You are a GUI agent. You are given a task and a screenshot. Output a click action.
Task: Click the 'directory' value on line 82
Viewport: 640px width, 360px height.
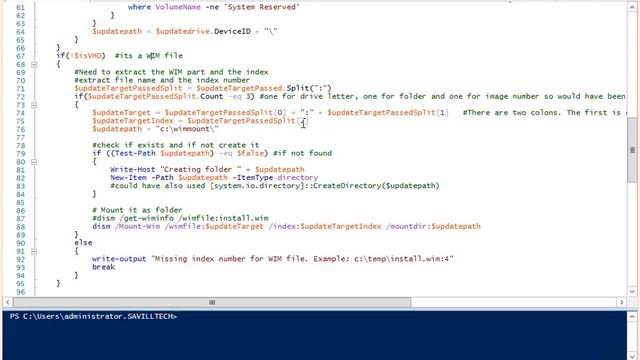tap(298, 178)
